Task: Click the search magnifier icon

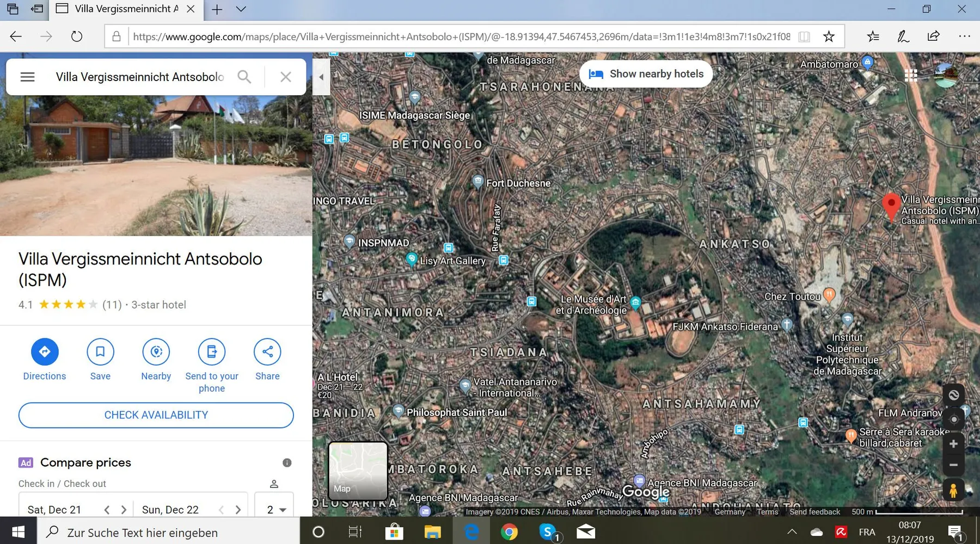Action: [x=244, y=77]
